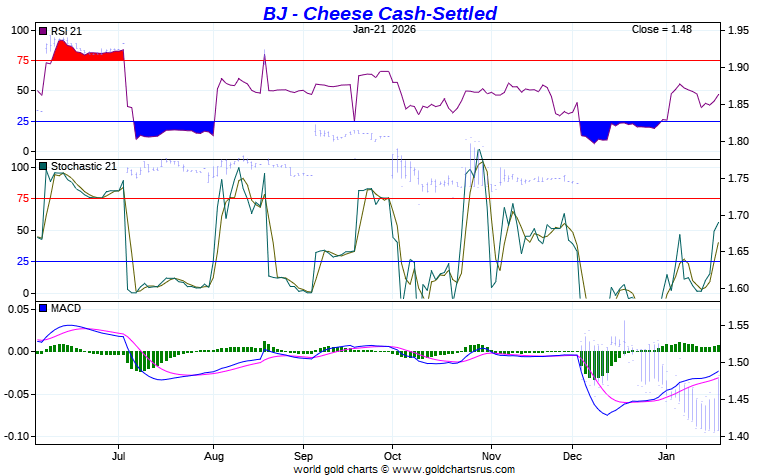
Task: Click the -0.10 label on the MACD axis
Action: [18, 436]
